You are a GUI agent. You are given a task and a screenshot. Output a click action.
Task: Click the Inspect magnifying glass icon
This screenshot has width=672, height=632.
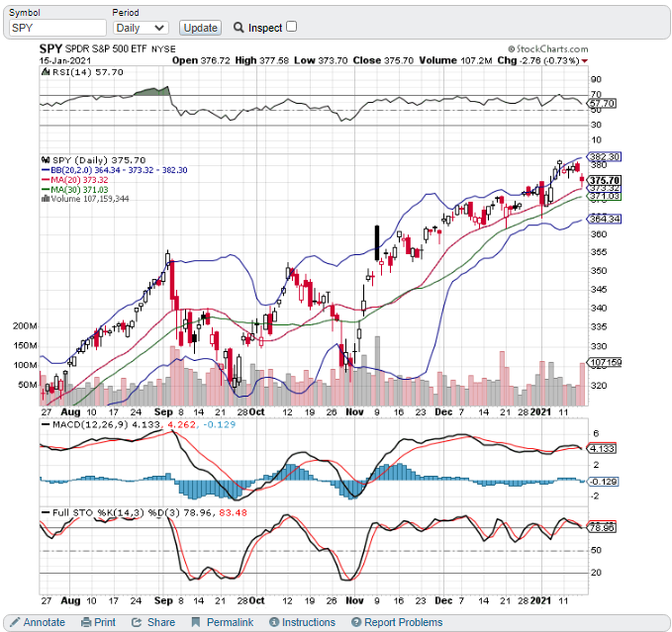[x=239, y=28]
